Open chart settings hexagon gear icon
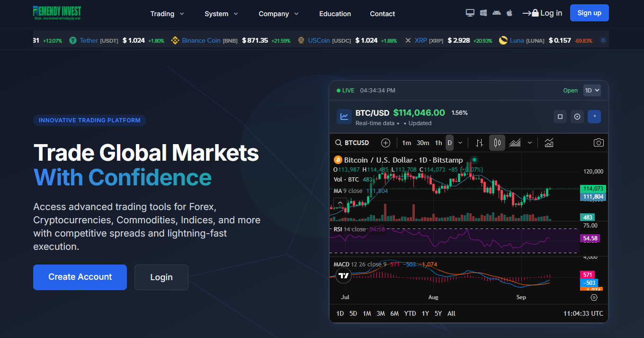The width and height of the screenshot is (644, 338). coord(594,297)
